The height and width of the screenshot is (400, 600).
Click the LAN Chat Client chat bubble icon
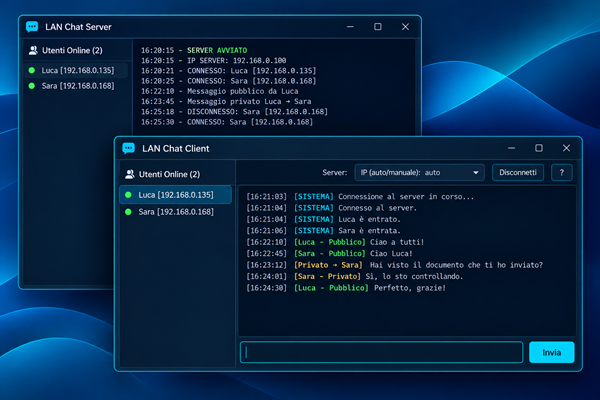click(x=129, y=148)
